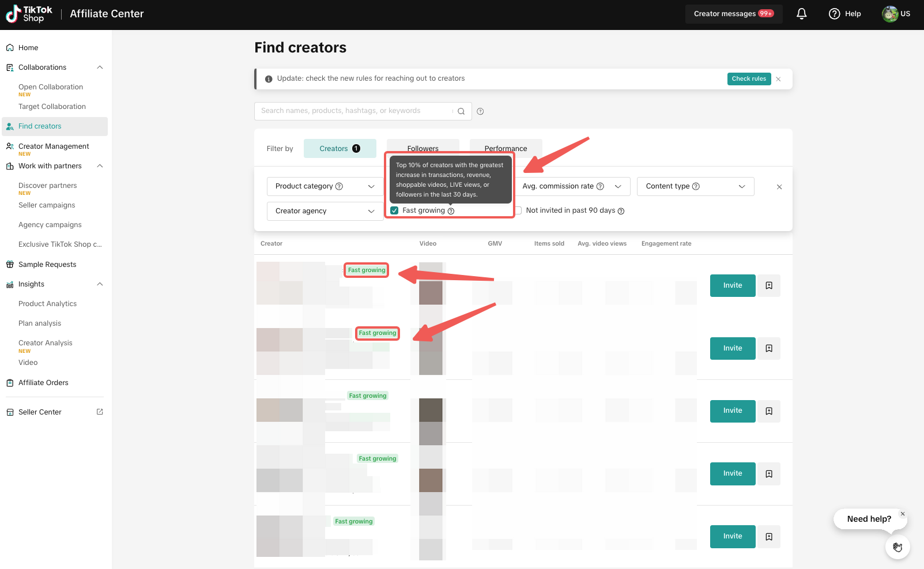Click the Fast growing info question icon
Viewport: 924px width, 569px height.
pos(451,211)
